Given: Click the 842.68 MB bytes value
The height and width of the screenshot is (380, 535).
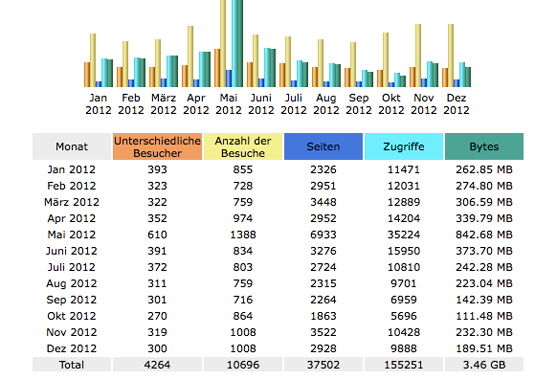Looking at the screenshot, I should [x=484, y=235].
